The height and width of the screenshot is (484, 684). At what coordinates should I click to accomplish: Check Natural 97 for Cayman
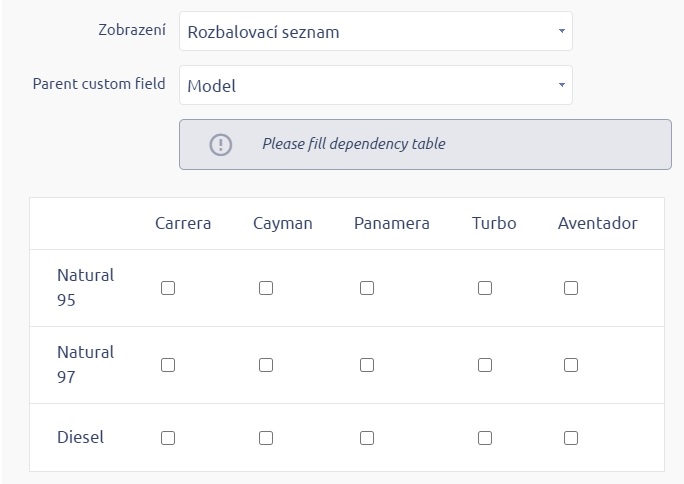pyautogui.click(x=266, y=365)
